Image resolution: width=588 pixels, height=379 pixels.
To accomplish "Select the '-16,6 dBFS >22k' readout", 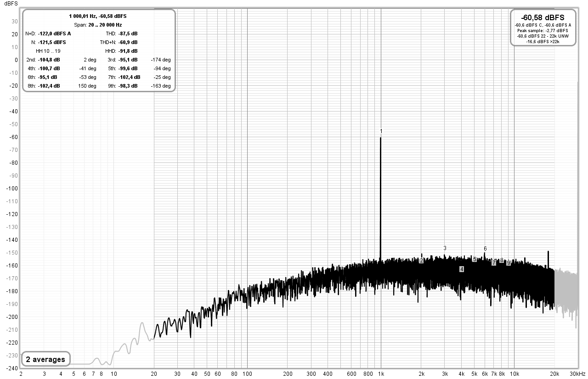I will (543, 41).
